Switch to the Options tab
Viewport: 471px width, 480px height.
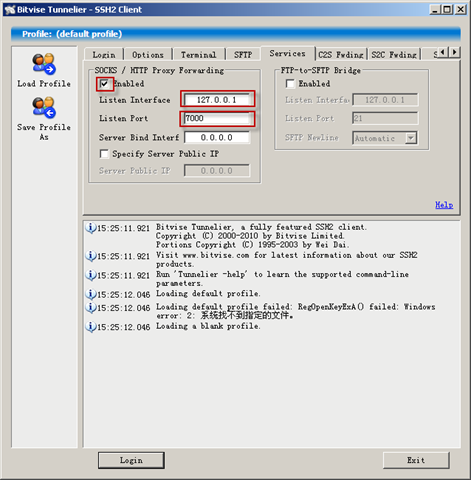coord(148,55)
